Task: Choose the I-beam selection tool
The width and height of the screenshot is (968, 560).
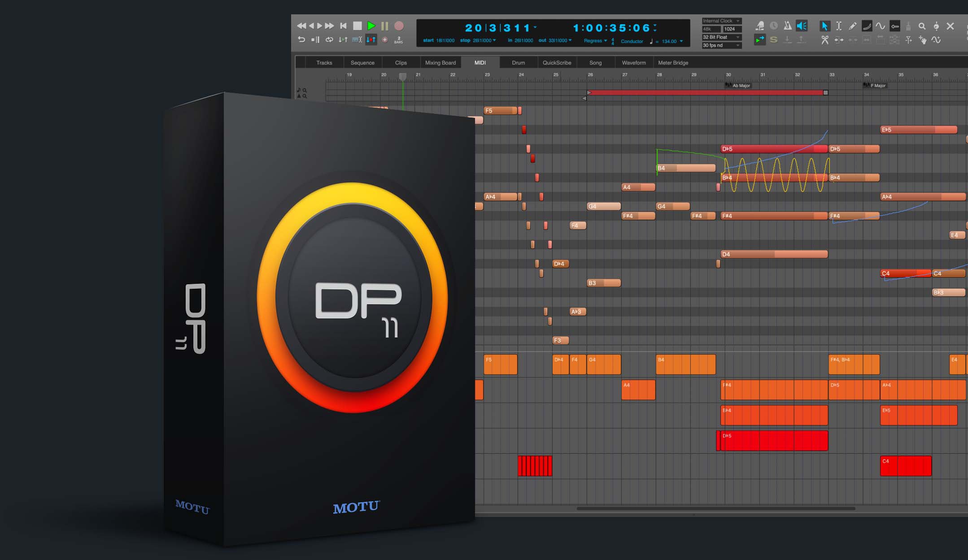Action: [x=840, y=26]
